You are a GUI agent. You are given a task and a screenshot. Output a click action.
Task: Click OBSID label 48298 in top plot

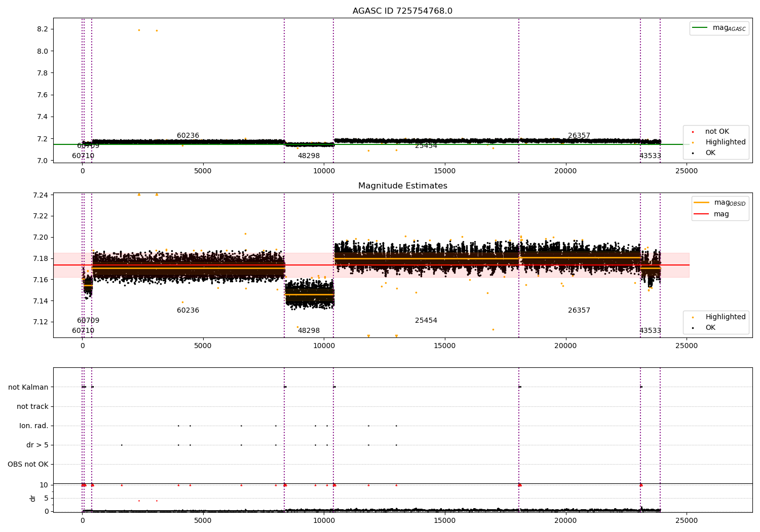309,156
